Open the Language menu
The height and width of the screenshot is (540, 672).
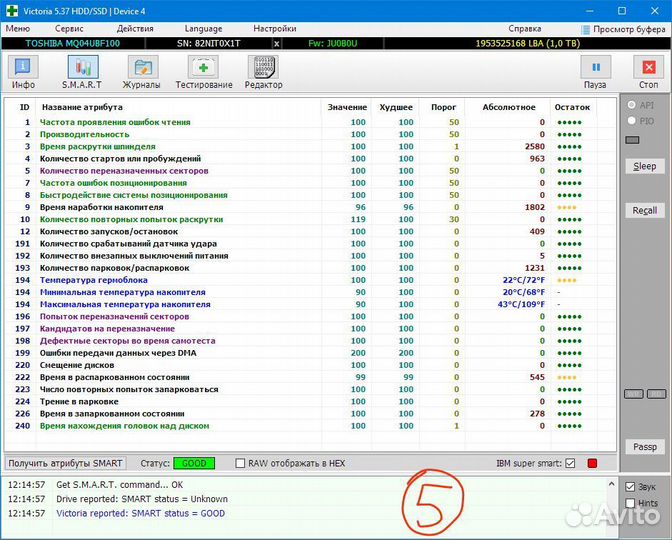[x=204, y=29]
